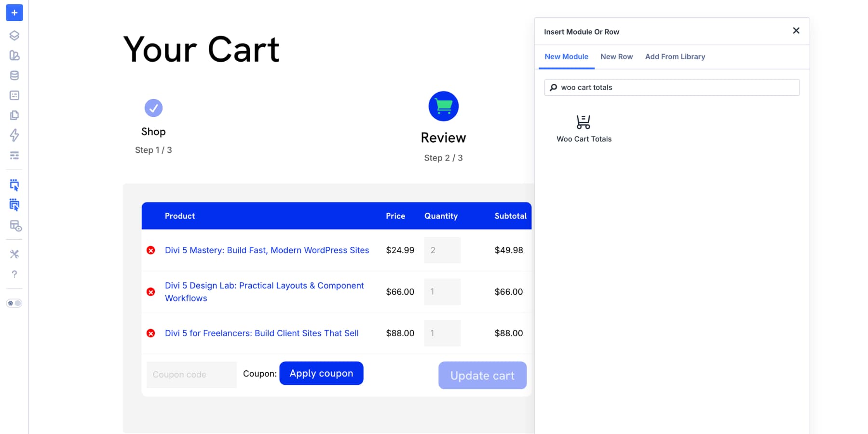Open the copy pages icon in sidebar
868x434 pixels.
(x=14, y=115)
